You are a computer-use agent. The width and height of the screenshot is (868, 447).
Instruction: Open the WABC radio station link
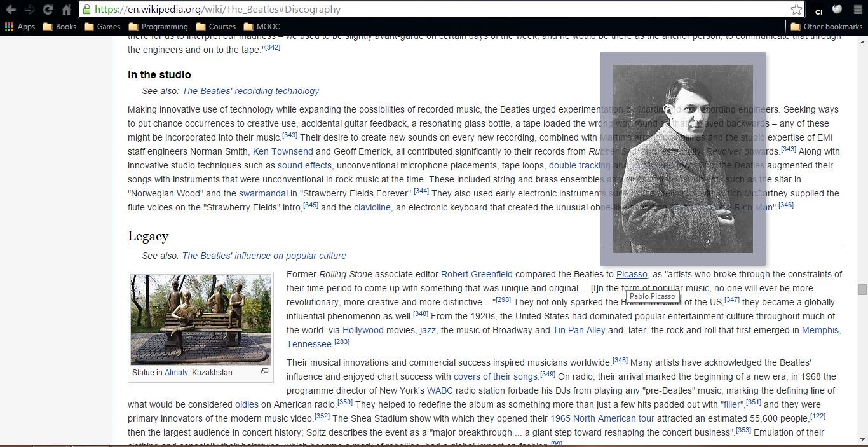440,390
